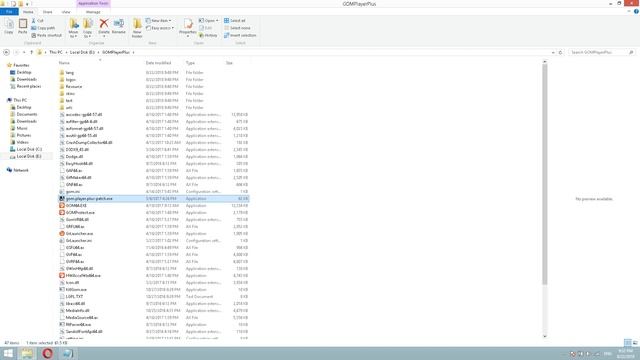640x360 pixels.
Task: Open the Properties button
Action: pyautogui.click(x=188, y=28)
